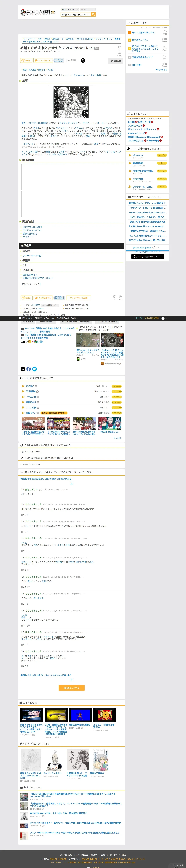Open the 感謝の正拳突き related item link
186x868 pixels.
[x=30, y=233]
